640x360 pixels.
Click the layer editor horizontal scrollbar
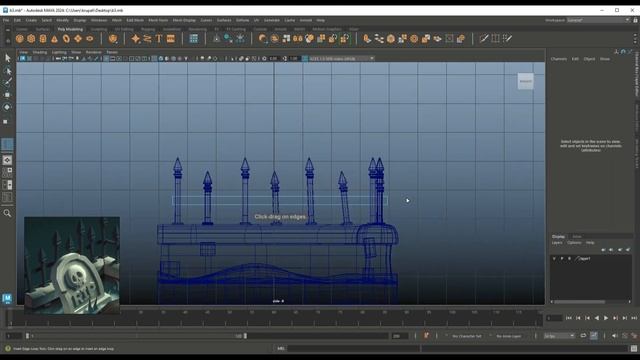click(579, 302)
